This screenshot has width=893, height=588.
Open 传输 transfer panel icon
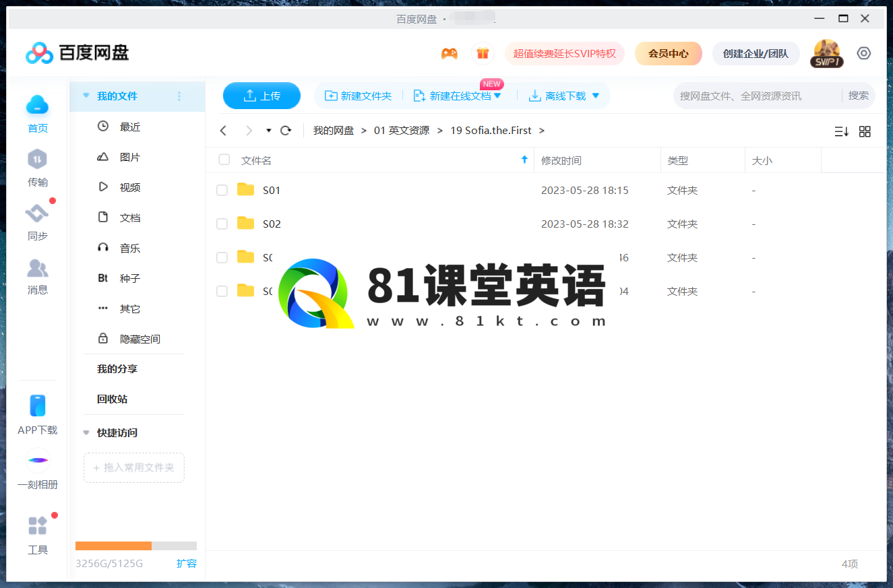[38, 159]
